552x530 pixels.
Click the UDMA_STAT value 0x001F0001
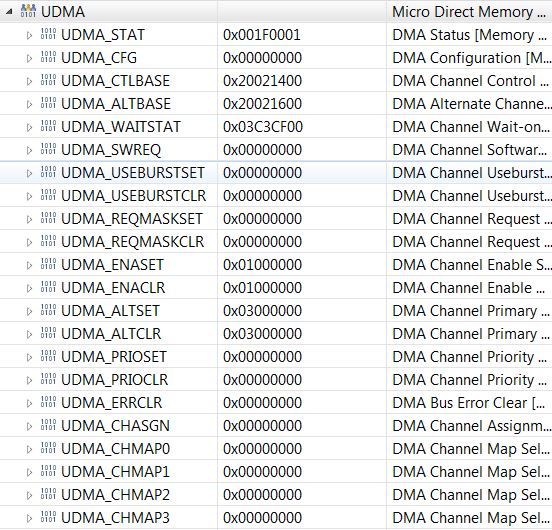click(x=262, y=35)
